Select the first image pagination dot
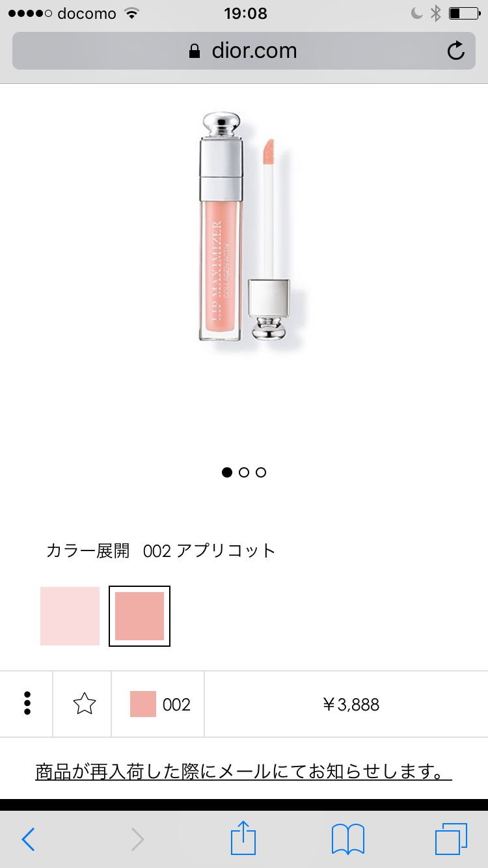Viewport: 488px width, 868px height. tap(227, 472)
